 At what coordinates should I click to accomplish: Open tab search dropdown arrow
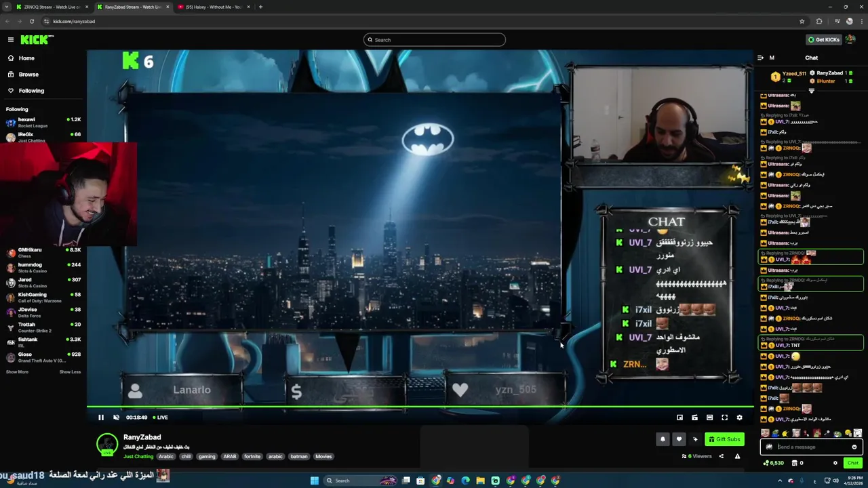[6, 7]
